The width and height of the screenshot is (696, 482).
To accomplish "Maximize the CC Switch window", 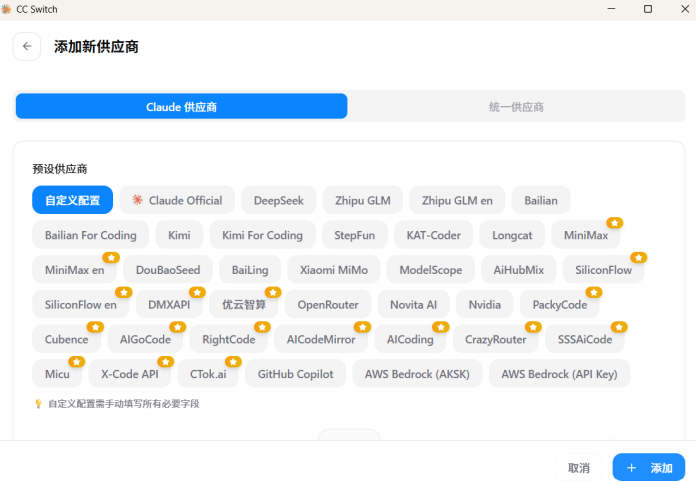I will (x=647, y=9).
